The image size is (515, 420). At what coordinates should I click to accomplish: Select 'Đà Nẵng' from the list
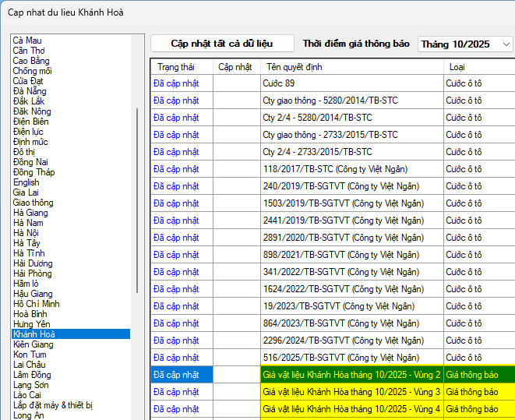click(30, 91)
